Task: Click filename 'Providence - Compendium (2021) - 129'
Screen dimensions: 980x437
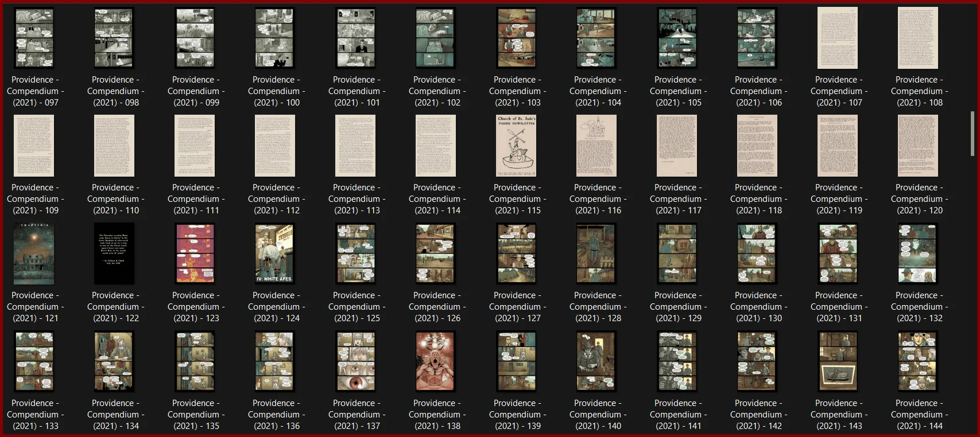Action: pos(678,307)
